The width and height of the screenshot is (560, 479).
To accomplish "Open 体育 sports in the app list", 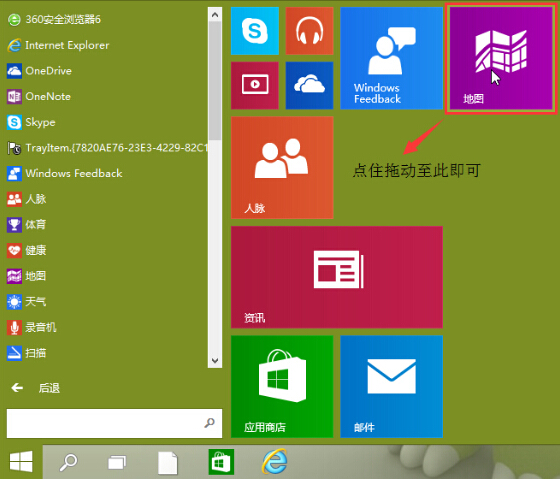I will (27, 225).
